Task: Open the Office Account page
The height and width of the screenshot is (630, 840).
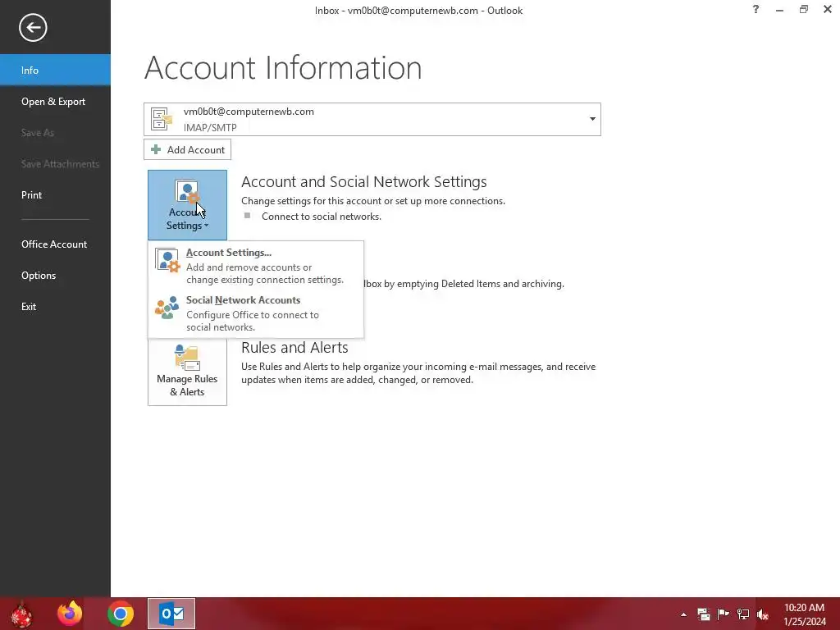Action: 55,244
